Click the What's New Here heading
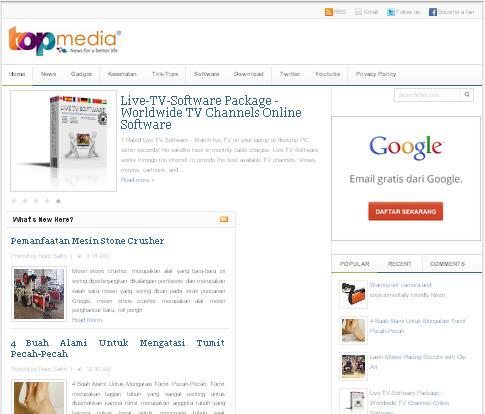485x414 pixels. (x=43, y=219)
